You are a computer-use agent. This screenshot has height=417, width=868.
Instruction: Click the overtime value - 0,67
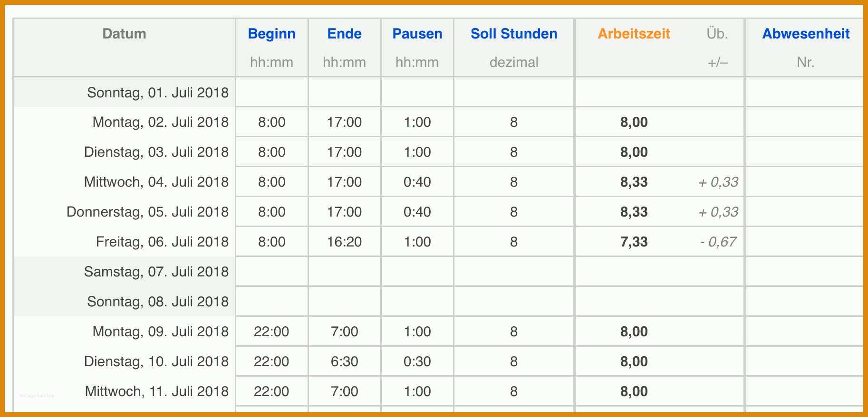718,242
